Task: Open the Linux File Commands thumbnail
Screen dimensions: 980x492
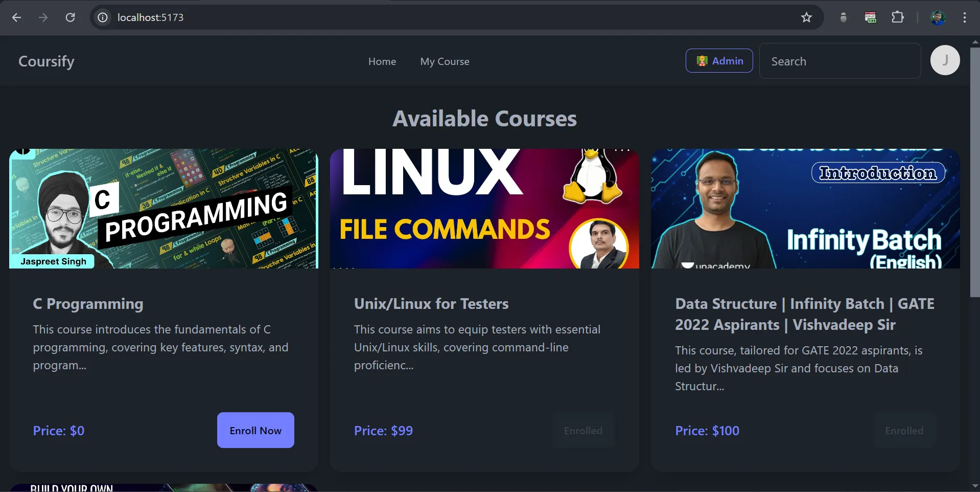Action: pyautogui.click(x=484, y=209)
